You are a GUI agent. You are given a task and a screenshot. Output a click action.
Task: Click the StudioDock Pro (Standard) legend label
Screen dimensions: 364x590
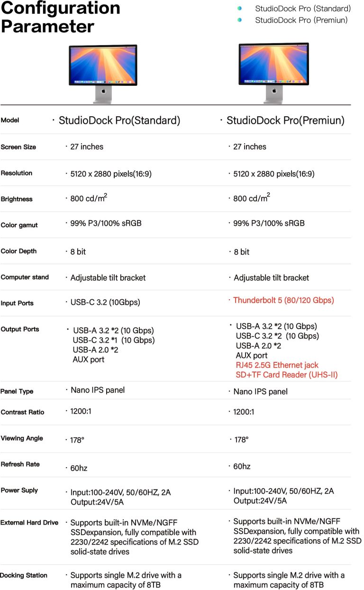point(302,9)
